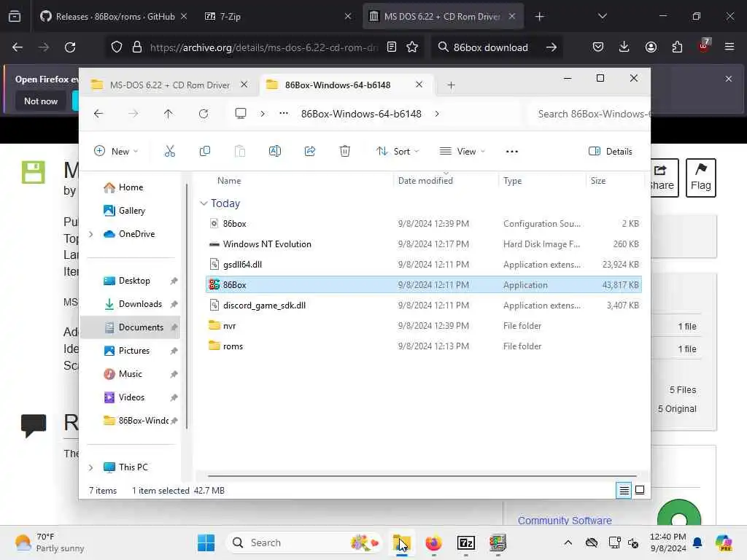The height and width of the screenshot is (560, 747).
Task: Open the See more ellipsis in Explorer toolbar
Action: point(511,152)
